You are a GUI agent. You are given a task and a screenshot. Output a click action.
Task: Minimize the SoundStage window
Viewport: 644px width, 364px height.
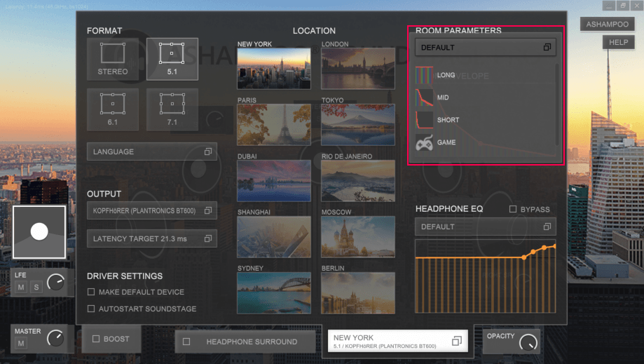point(609,6)
